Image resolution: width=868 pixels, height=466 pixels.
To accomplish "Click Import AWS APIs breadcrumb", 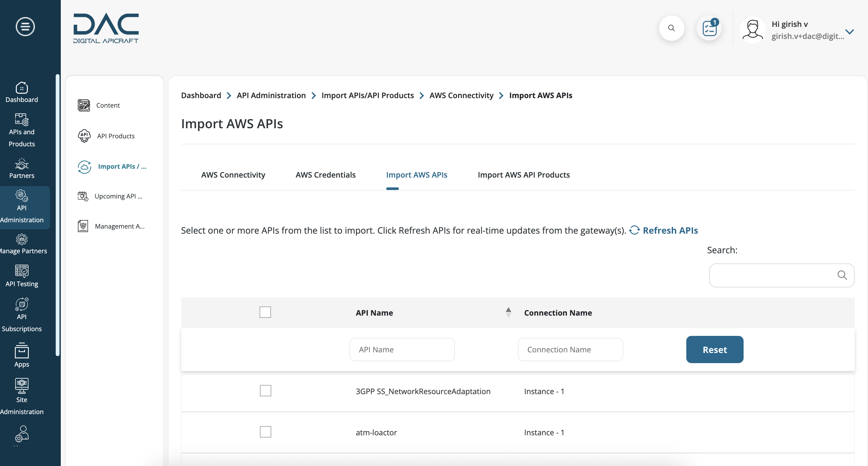I will 540,95.
